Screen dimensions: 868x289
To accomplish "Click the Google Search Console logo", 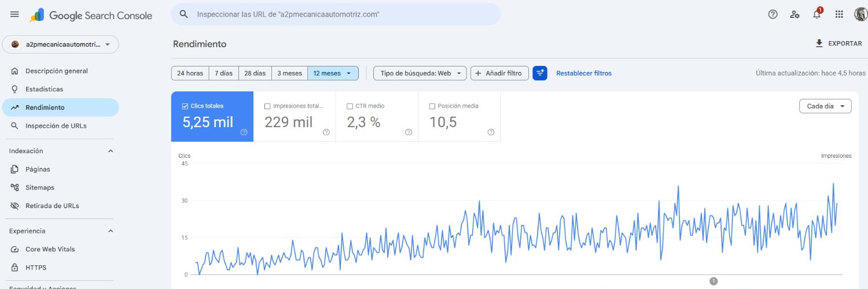I will tap(91, 15).
